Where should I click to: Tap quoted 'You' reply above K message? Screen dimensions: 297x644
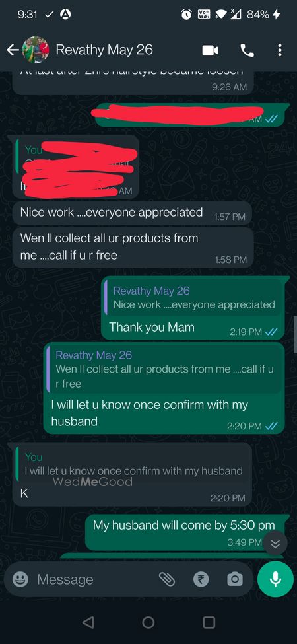[131, 464]
